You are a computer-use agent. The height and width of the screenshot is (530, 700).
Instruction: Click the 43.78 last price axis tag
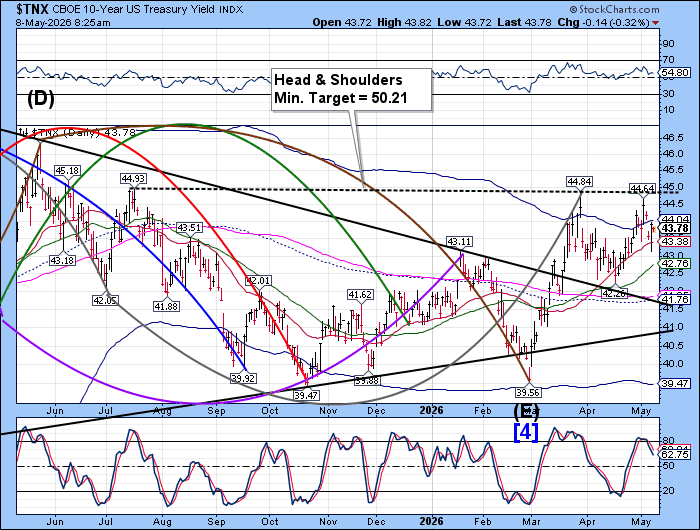[675, 228]
